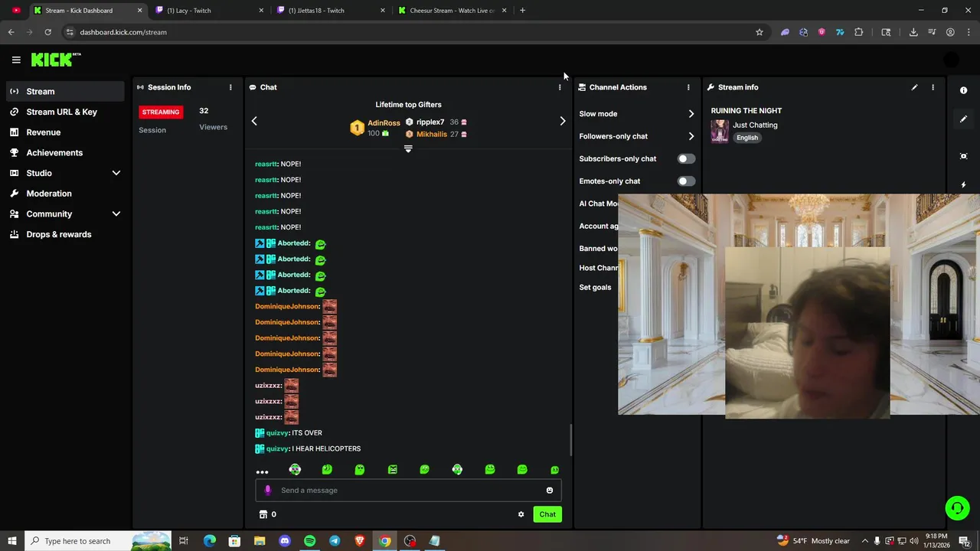Switch to Lacy - Twitch tab
This screenshot has width=980, height=551.
click(209, 11)
